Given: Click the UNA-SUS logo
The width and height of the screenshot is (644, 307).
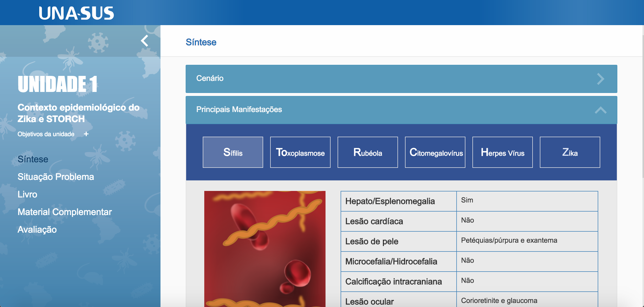Looking at the screenshot, I should [76, 13].
